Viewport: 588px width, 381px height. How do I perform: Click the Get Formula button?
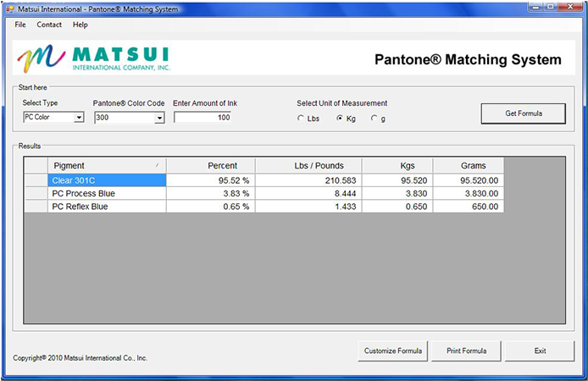click(x=524, y=113)
